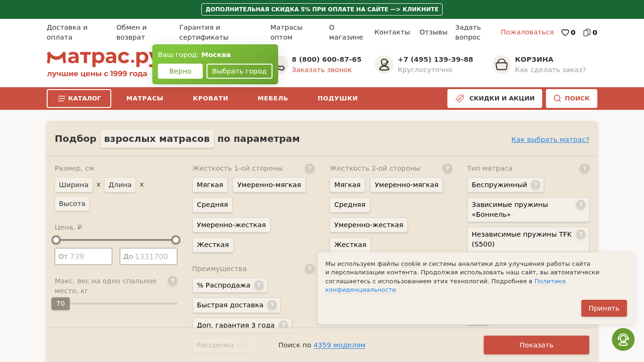The image size is (644, 362).
Task: Adjust the max weight slider handle at 70
Action: 60,304
